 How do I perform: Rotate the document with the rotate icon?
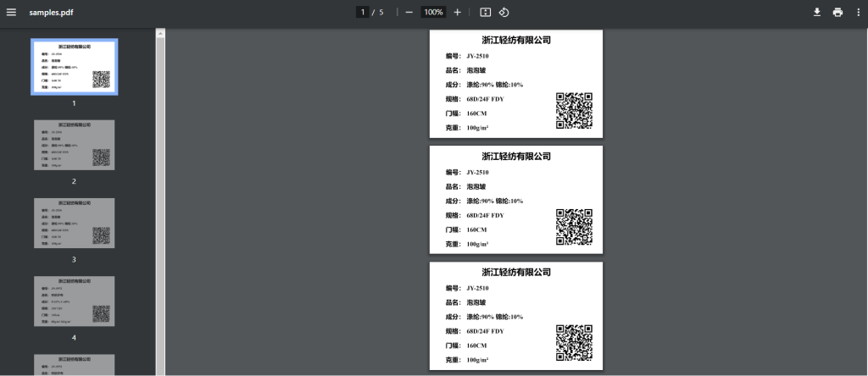tap(504, 12)
